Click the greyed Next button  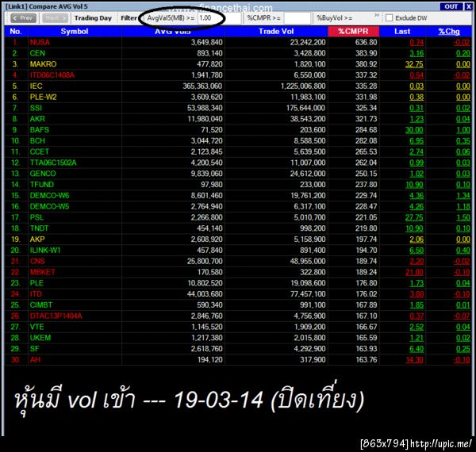[x=56, y=18]
